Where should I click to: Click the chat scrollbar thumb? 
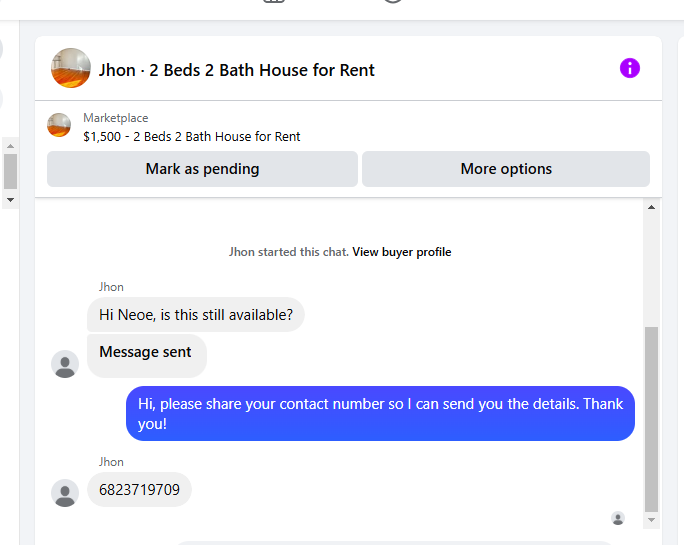[x=651, y=420]
